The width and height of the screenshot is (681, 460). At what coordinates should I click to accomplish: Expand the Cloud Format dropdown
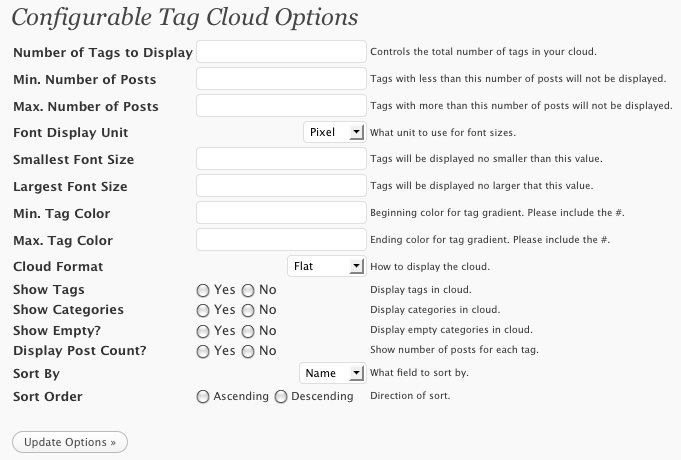326,266
